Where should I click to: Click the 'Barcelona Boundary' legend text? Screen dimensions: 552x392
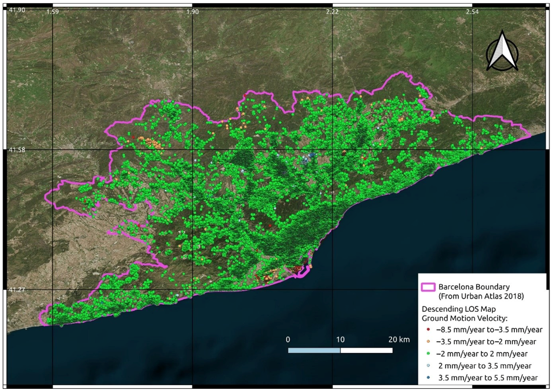(474, 287)
